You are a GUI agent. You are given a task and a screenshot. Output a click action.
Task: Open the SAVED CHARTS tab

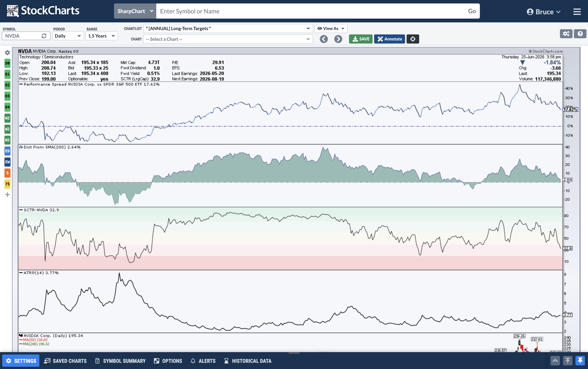65,361
